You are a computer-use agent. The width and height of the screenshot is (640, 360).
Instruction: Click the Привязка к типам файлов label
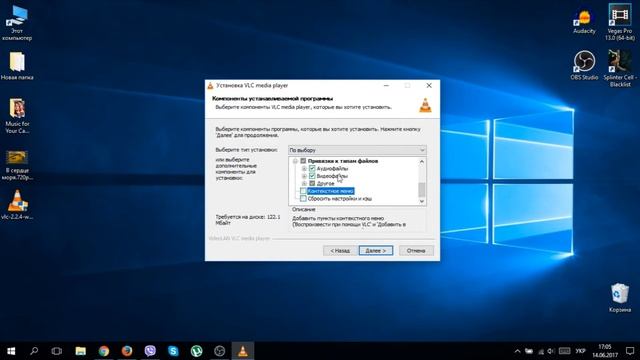343,161
